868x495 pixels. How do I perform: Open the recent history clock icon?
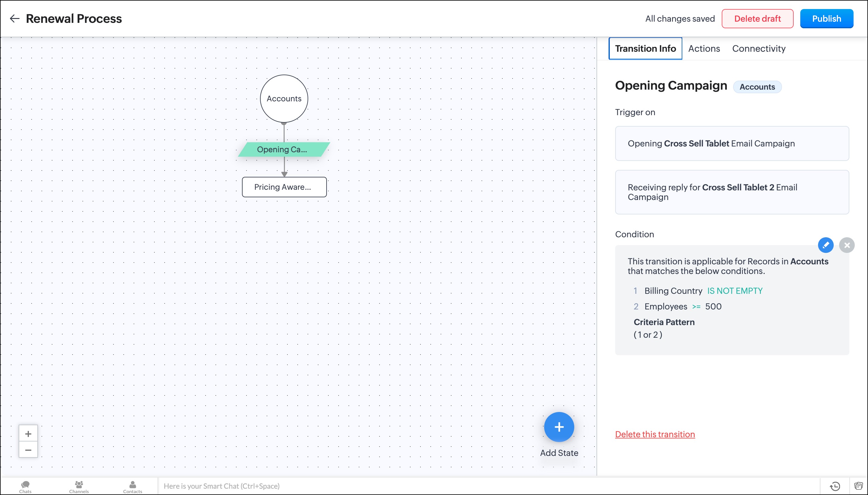[835, 486]
